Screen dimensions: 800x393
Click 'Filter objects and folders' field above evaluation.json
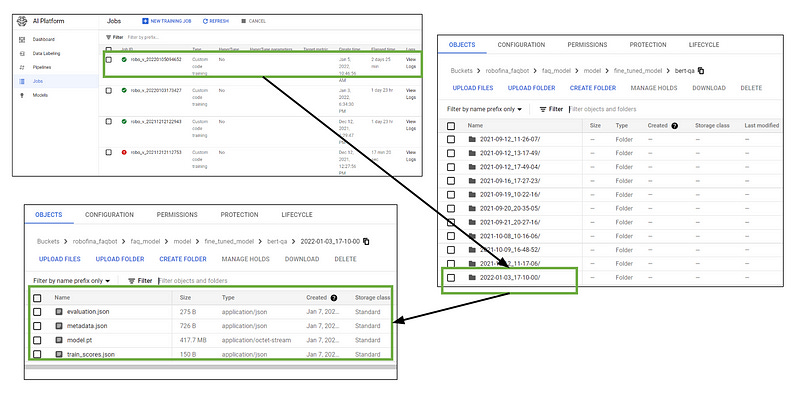(x=193, y=281)
